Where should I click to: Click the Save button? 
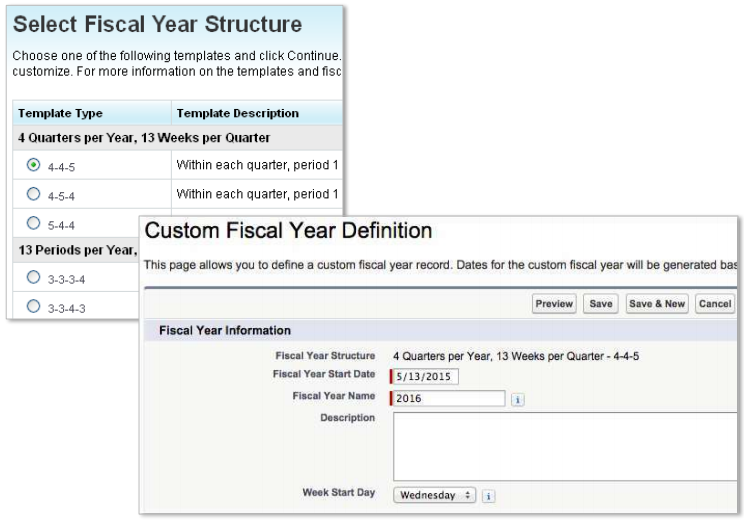pos(601,304)
